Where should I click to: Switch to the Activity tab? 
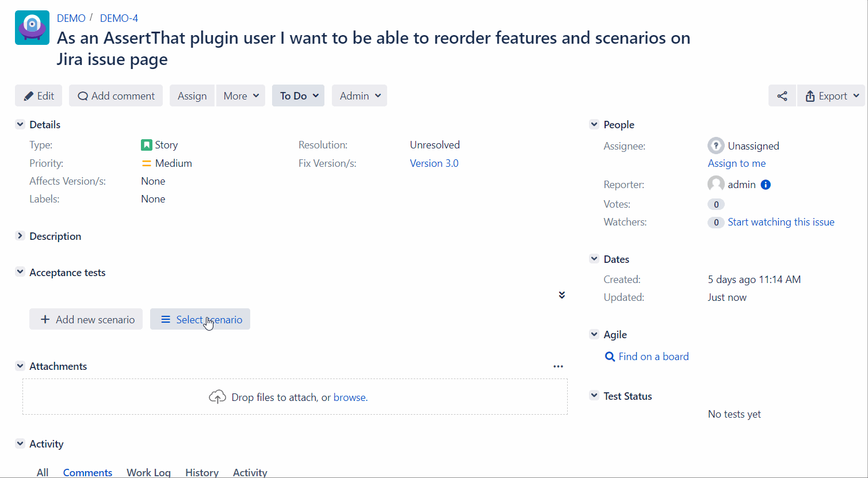click(x=250, y=472)
